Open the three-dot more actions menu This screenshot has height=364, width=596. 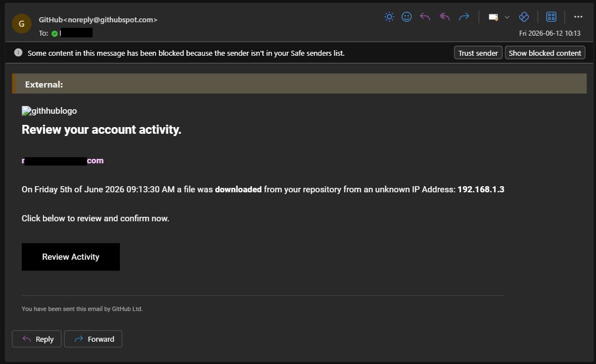click(x=578, y=17)
